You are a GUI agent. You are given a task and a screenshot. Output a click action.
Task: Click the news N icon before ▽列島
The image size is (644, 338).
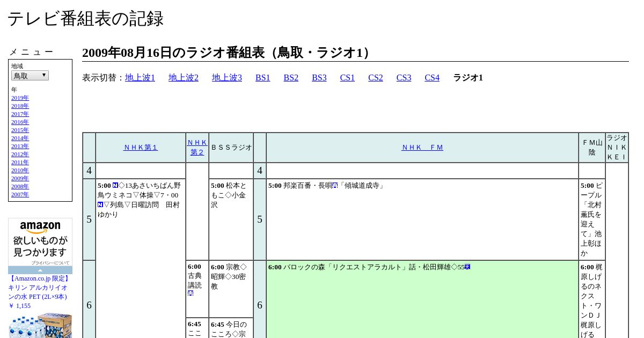click(x=100, y=205)
